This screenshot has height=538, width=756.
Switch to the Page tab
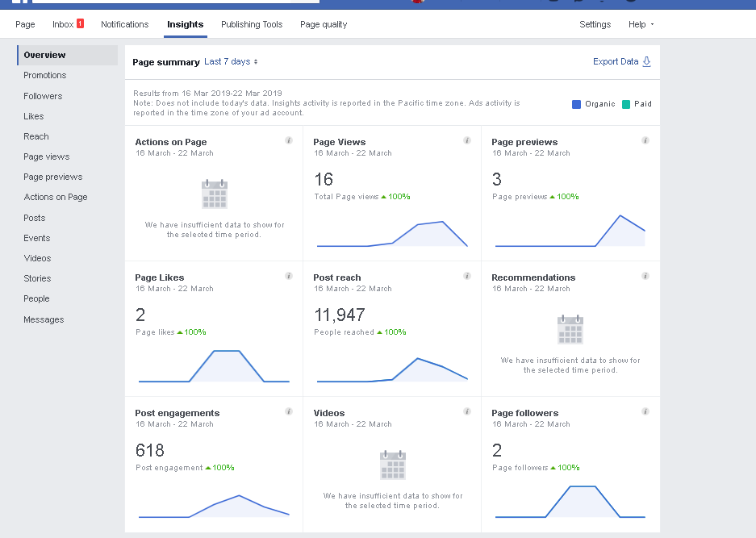coord(25,24)
